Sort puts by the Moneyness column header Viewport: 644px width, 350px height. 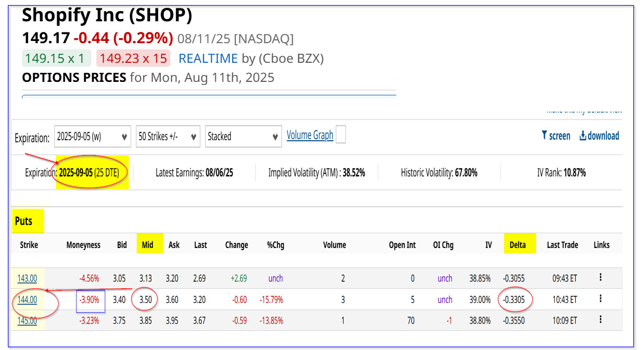click(x=84, y=245)
